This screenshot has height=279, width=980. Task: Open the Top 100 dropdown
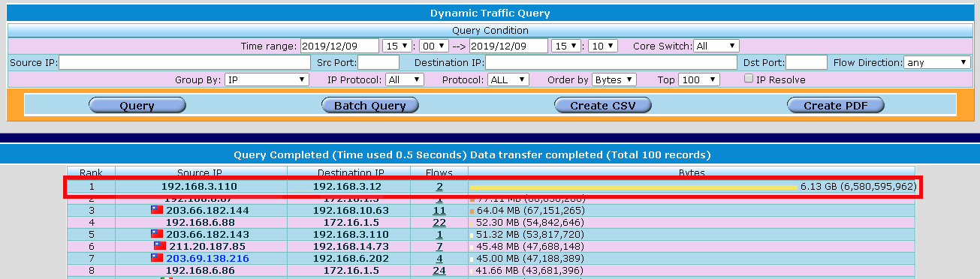tap(699, 79)
